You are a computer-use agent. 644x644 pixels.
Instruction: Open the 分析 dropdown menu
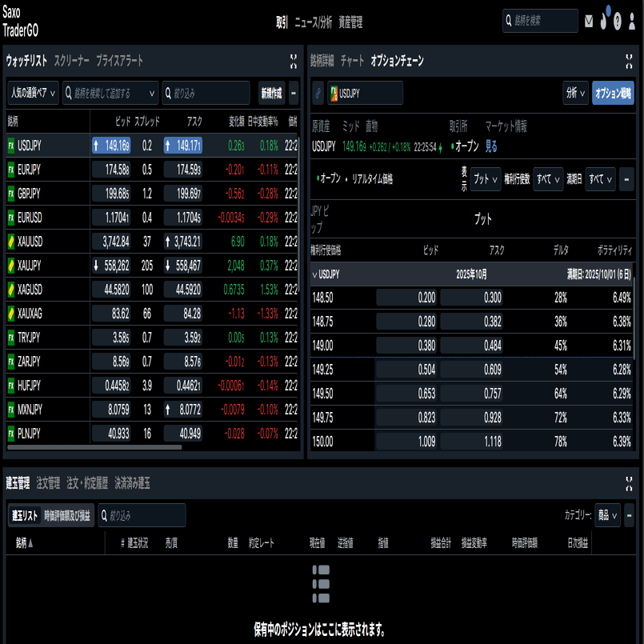(x=575, y=93)
